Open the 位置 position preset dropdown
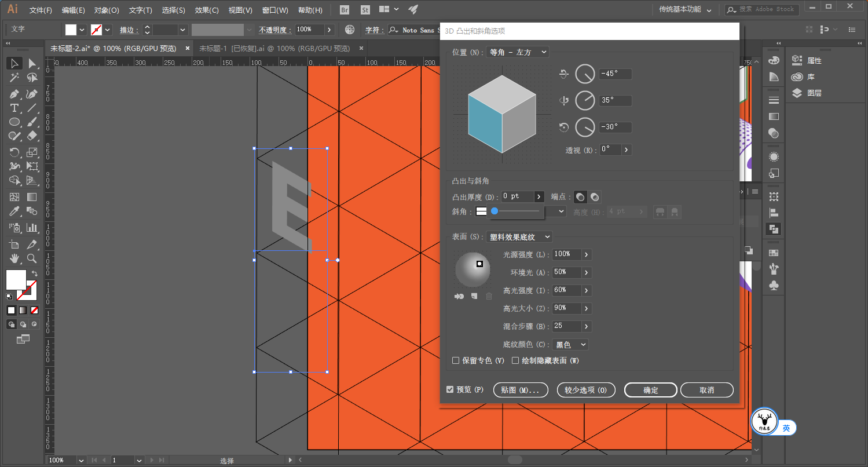Viewport: 868px width, 467px height. (518, 52)
